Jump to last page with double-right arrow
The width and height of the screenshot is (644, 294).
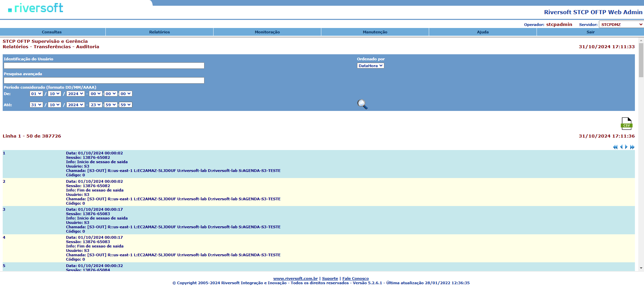click(632, 147)
